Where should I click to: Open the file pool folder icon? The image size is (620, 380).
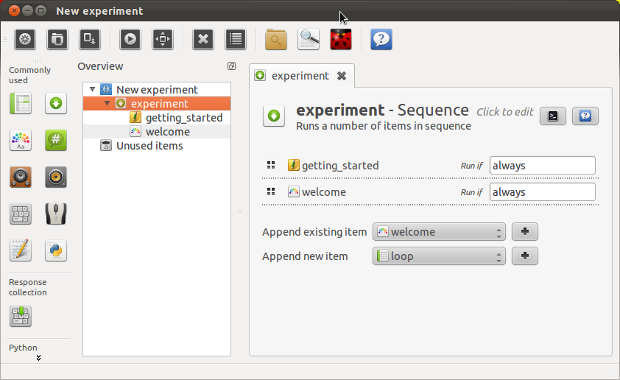click(x=276, y=39)
